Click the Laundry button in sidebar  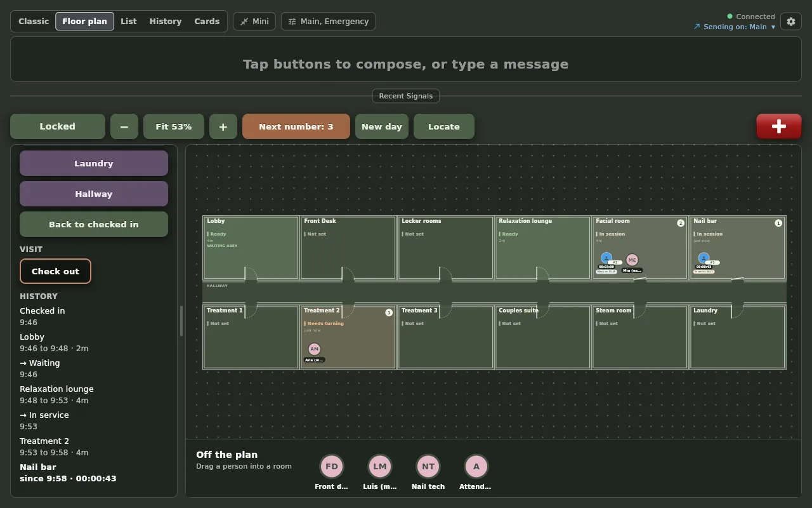pyautogui.click(x=94, y=163)
